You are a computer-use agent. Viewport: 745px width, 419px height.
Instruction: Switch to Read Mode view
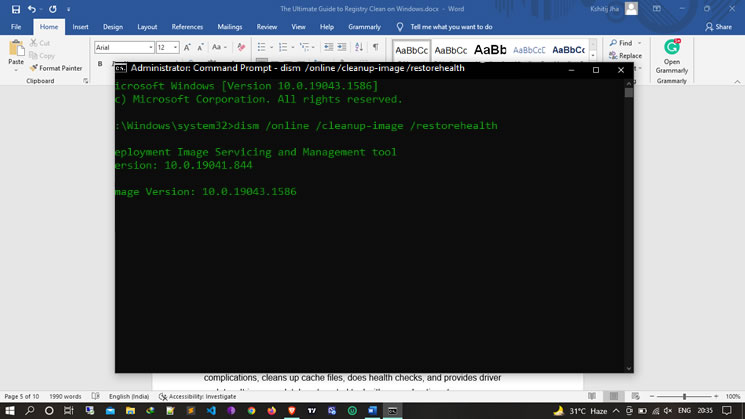(x=592, y=396)
